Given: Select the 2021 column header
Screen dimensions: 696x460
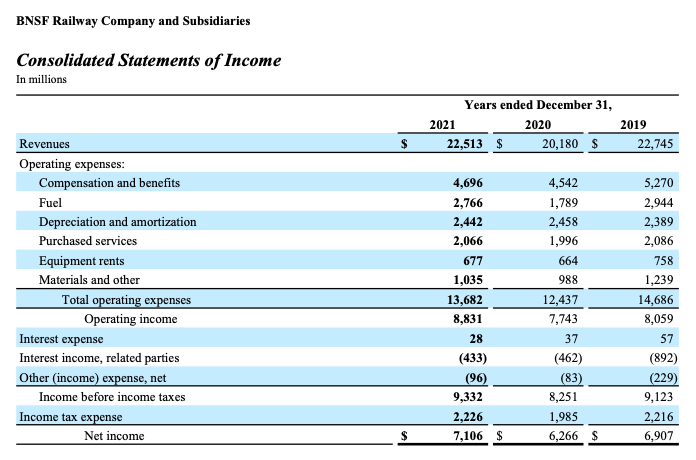Looking at the screenshot, I should coord(442,125).
